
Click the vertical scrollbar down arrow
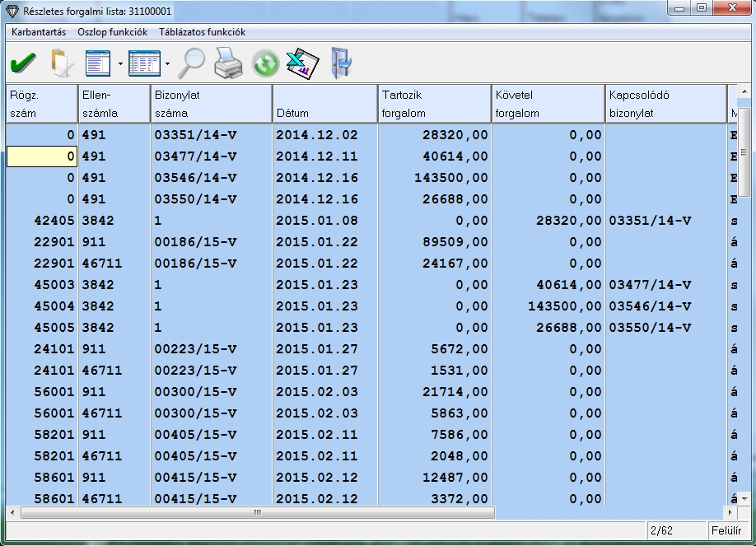tap(744, 499)
